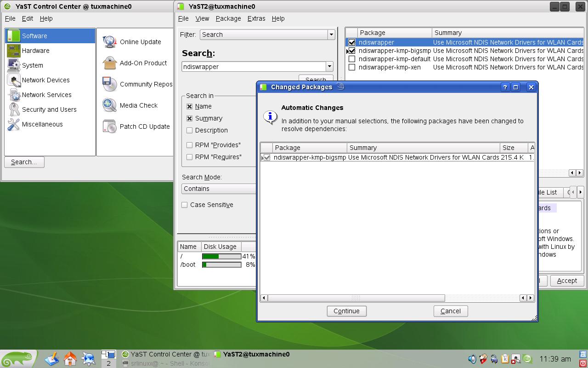Image resolution: width=588 pixels, height=368 pixels.
Task: Click the info icon in Automatic Changes
Action: click(271, 117)
